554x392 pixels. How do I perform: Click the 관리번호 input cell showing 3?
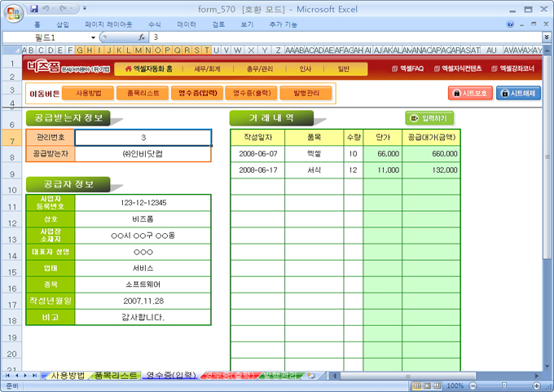click(143, 137)
